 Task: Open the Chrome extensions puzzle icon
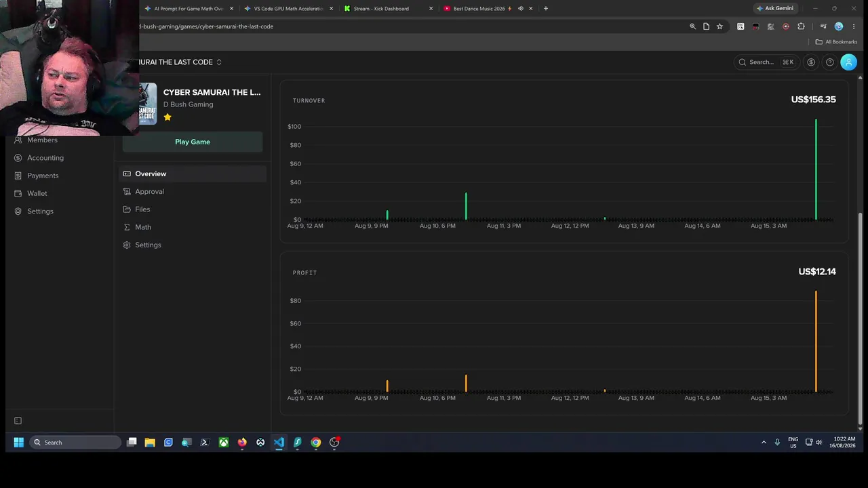(801, 26)
